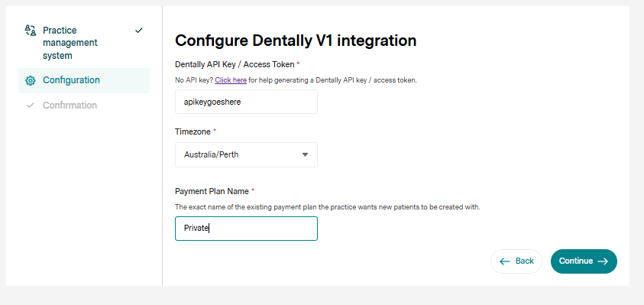The width and height of the screenshot is (644, 305).
Task: Select the Practice management system step
Action: 84,43
